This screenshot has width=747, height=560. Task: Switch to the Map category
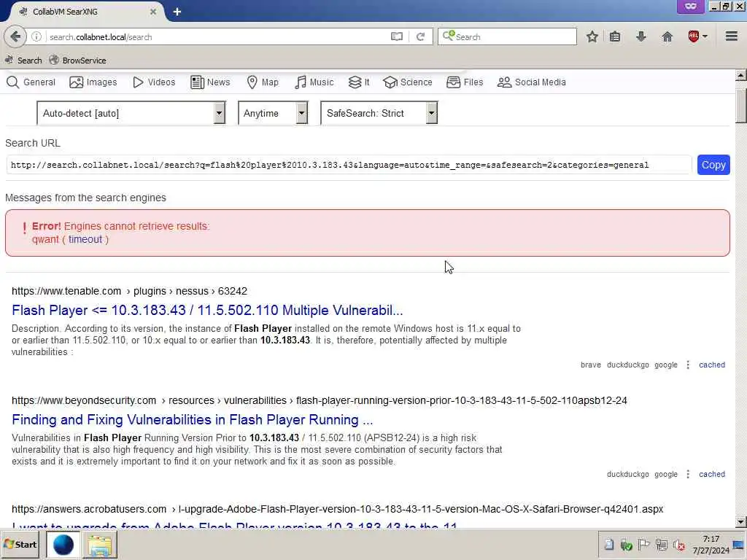[263, 82]
